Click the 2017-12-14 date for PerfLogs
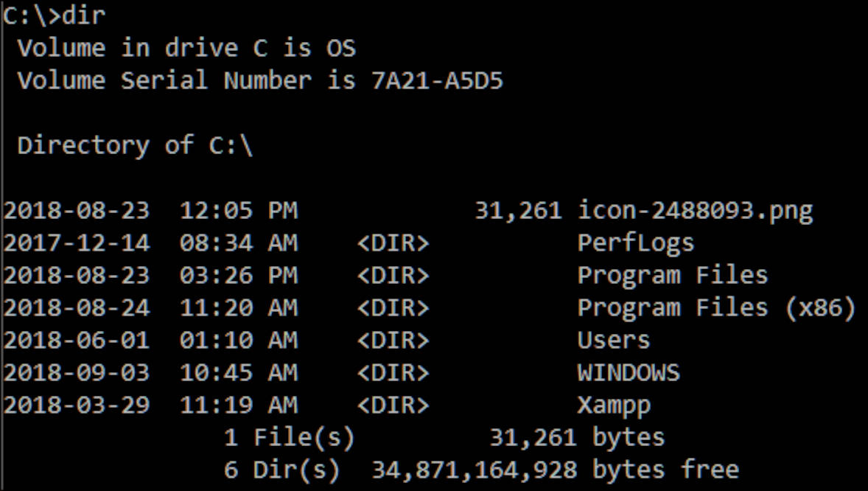The width and height of the screenshot is (868, 491). point(76,243)
